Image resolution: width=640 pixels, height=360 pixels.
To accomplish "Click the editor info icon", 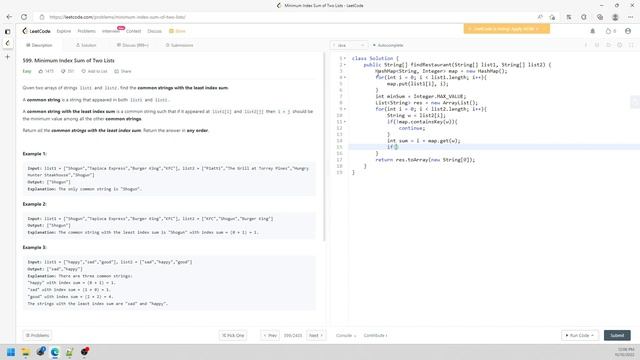I will click(586, 45).
